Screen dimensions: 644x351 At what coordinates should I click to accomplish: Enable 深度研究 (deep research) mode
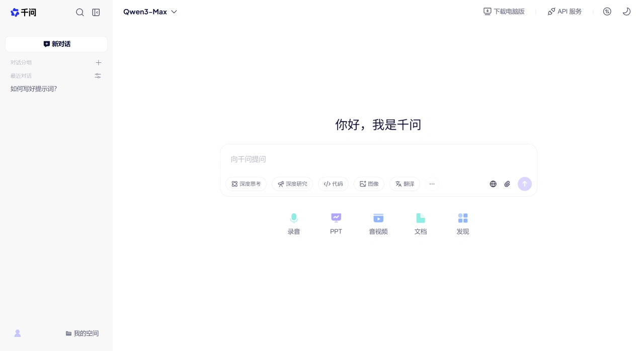(x=292, y=184)
